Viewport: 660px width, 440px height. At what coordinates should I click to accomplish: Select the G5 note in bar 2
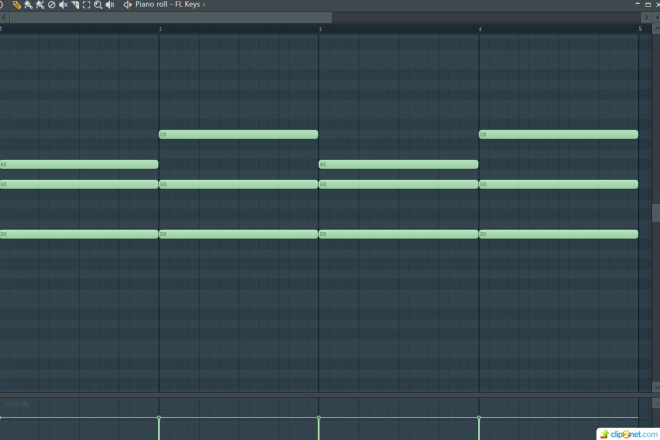click(238, 184)
